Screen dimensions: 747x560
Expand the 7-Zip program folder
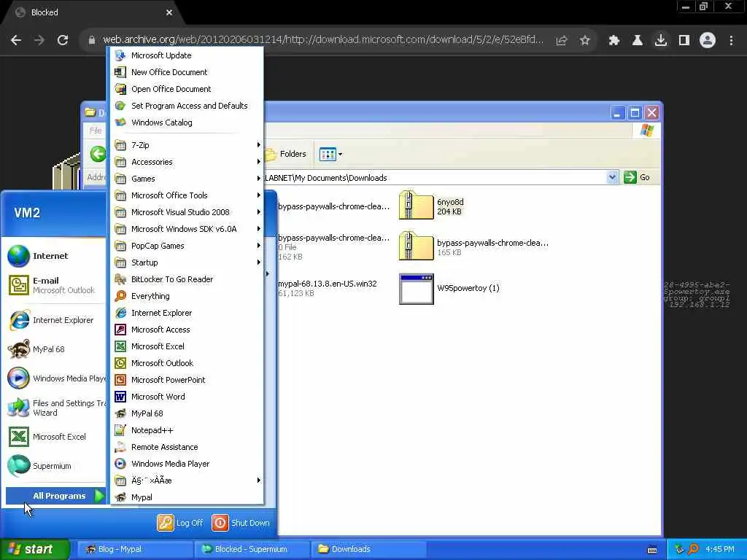[187, 145]
